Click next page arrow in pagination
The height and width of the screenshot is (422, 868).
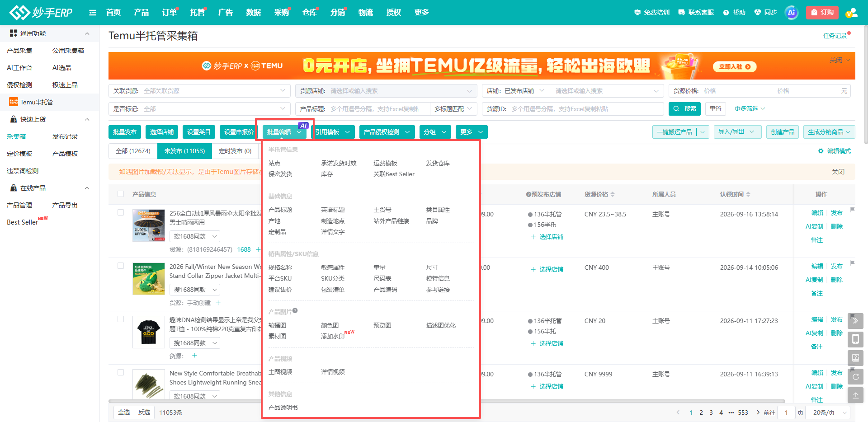758,413
